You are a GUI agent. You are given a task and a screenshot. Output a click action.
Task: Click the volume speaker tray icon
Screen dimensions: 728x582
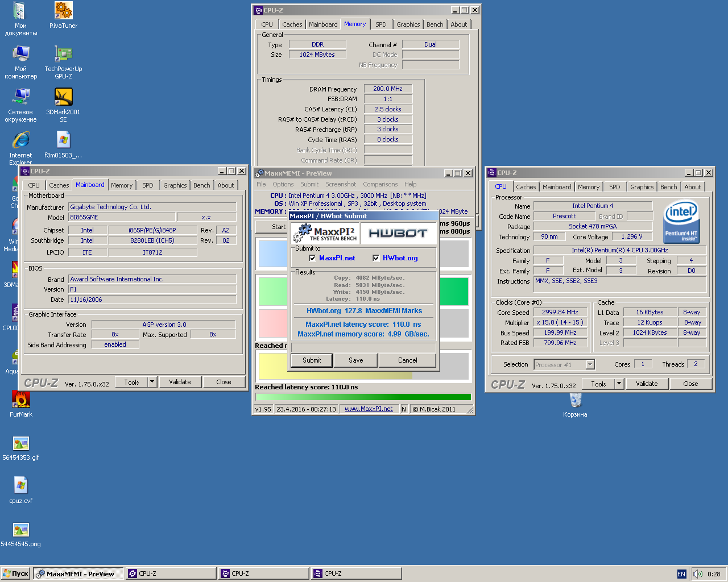click(x=697, y=574)
